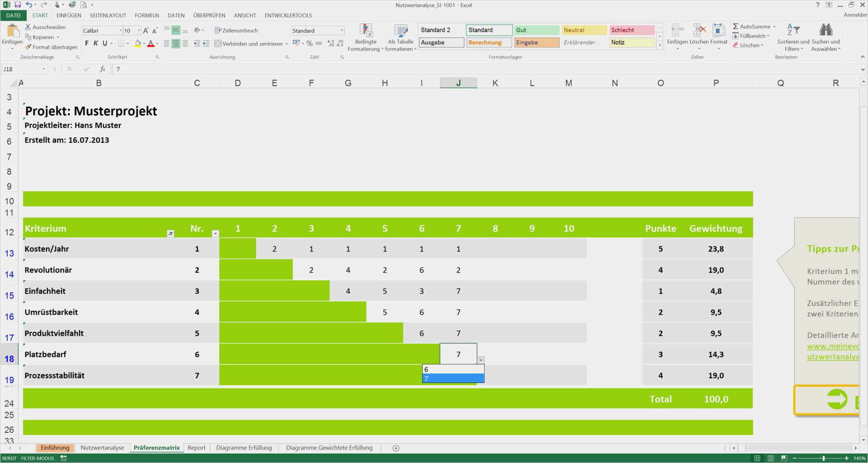The width and height of the screenshot is (868, 463).
Task: Open the FORMELN ribbon tab
Action: 146,15
